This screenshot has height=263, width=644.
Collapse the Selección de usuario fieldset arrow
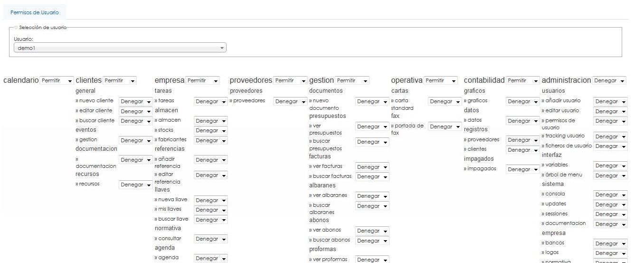pyautogui.click(x=16, y=27)
